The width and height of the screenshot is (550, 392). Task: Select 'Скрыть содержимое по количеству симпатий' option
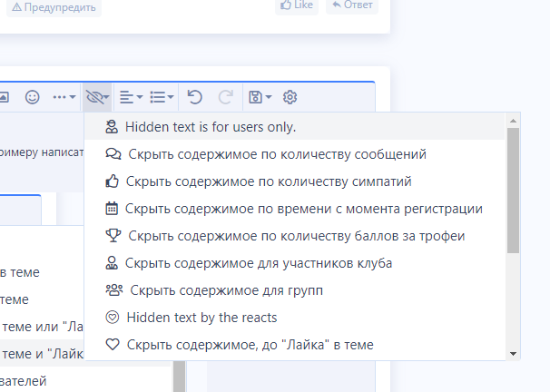coord(270,181)
